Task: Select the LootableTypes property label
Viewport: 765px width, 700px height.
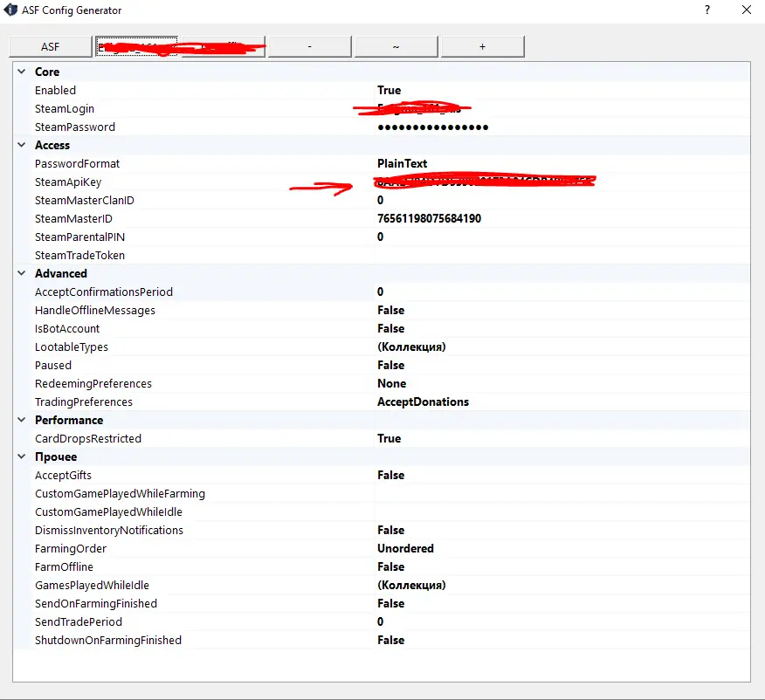Action: (x=72, y=347)
